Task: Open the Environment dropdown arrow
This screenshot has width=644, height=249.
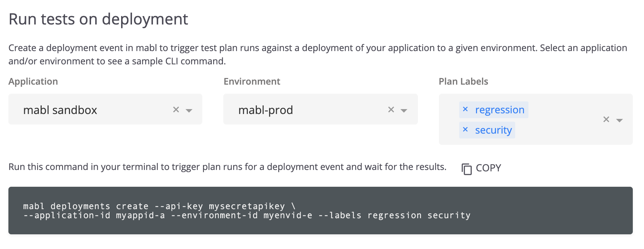Action: point(404,111)
